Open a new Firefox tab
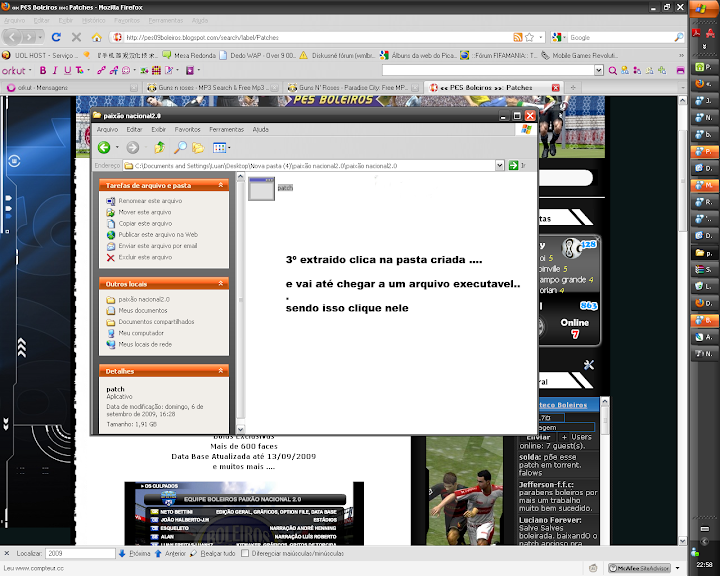720x576 pixels. point(573,87)
